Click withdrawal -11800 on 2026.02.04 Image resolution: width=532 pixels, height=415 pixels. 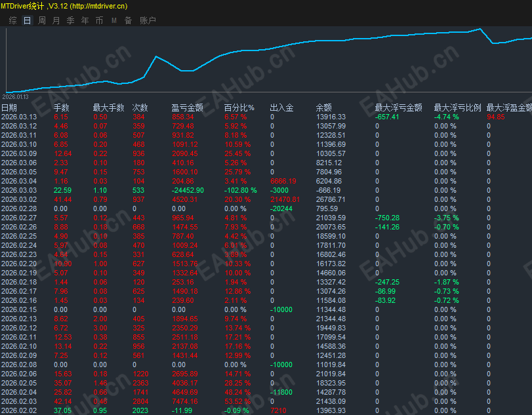coord(281,391)
